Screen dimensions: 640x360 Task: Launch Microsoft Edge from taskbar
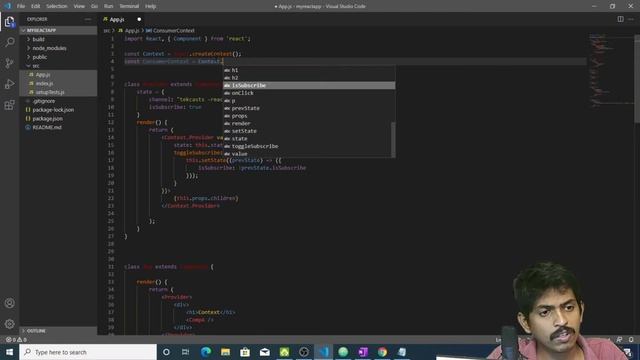(x=206, y=352)
